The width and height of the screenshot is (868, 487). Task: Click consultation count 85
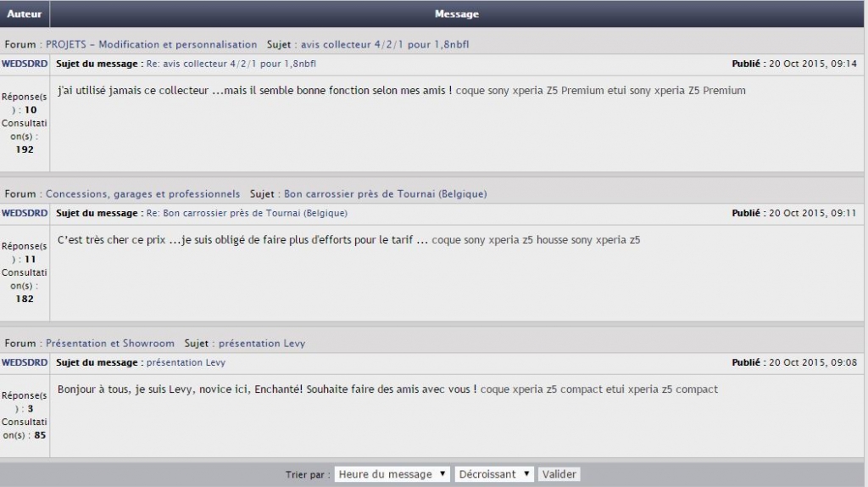point(40,435)
